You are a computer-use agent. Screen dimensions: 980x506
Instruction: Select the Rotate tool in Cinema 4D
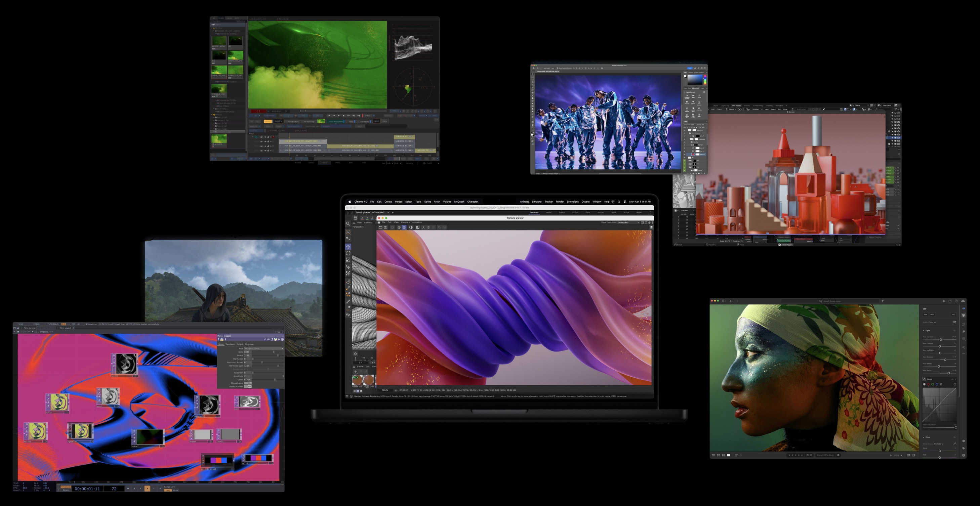[x=348, y=253]
